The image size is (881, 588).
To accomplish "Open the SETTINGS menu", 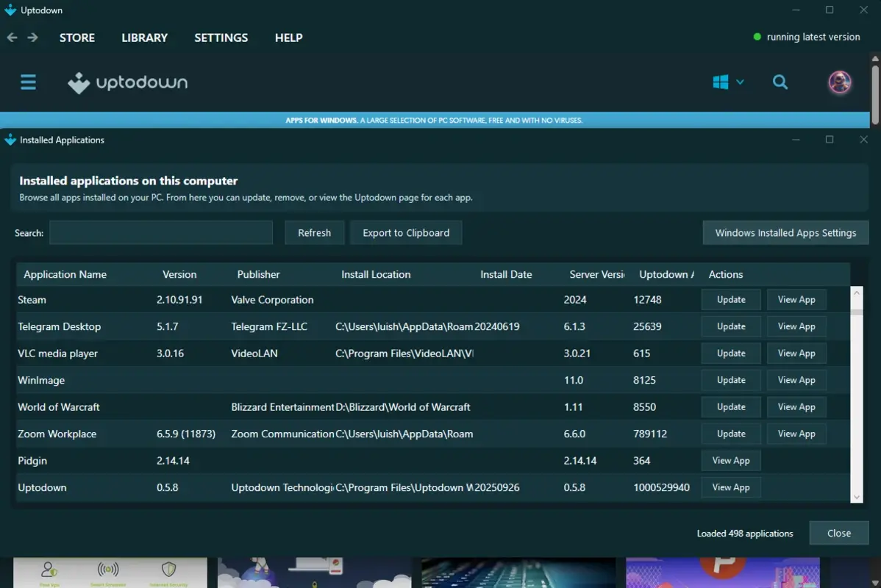I will point(221,37).
